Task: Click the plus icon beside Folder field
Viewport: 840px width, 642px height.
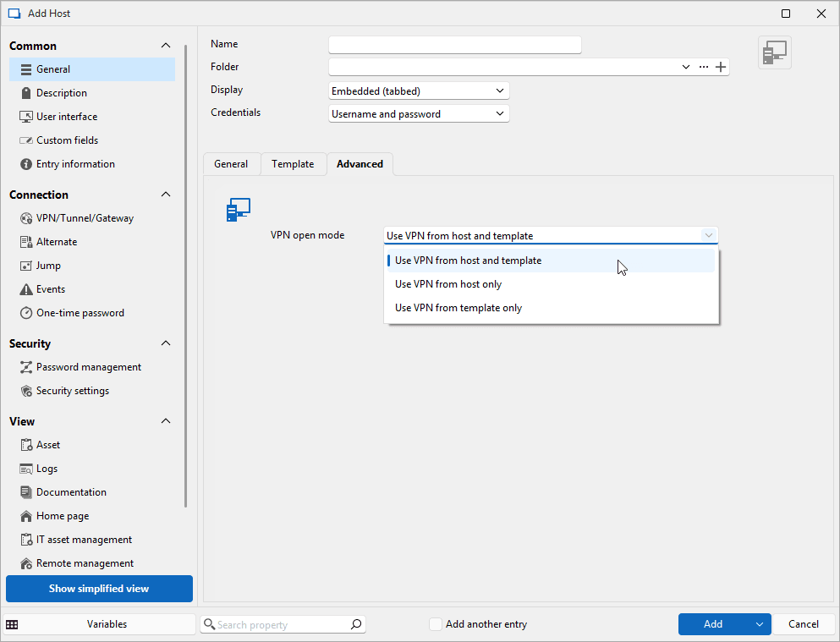Action: 721,67
